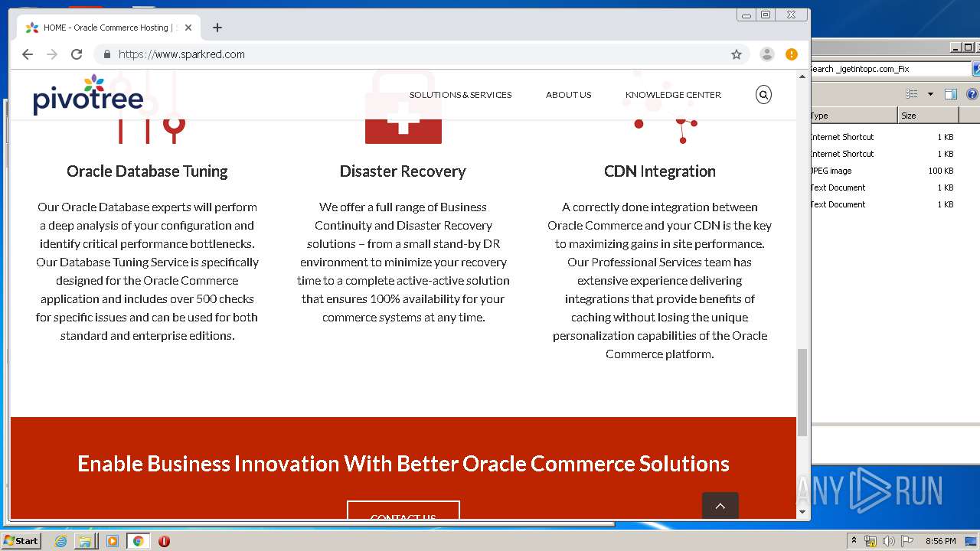
Task: Switch to Chrome via taskbar icon
Action: (x=139, y=541)
